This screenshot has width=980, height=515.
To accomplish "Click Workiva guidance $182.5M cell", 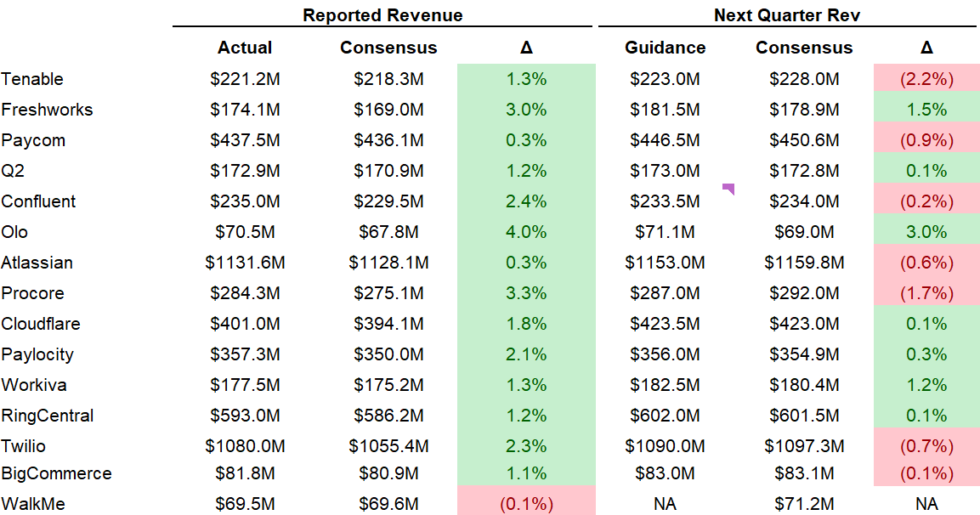I will point(665,386).
